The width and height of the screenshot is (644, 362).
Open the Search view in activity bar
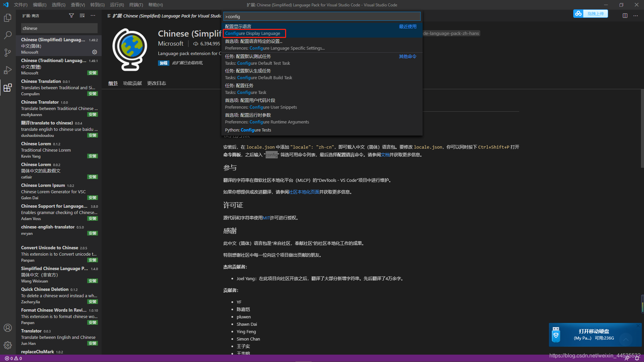click(x=7, y=35)
